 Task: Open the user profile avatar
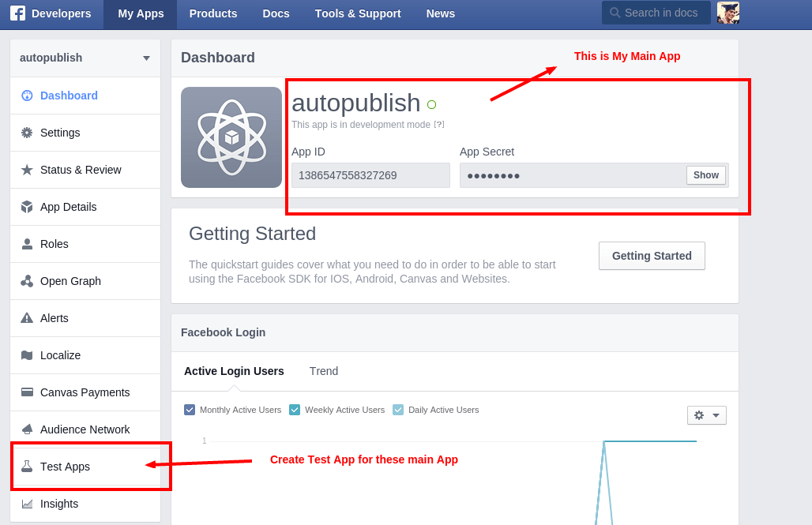pos(728,13)
